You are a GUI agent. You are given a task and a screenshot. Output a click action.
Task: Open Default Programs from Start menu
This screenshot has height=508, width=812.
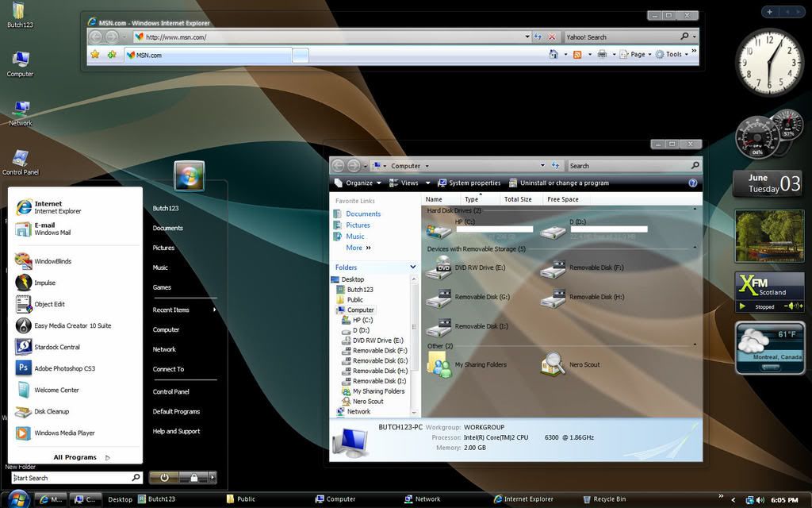point(176,412)
